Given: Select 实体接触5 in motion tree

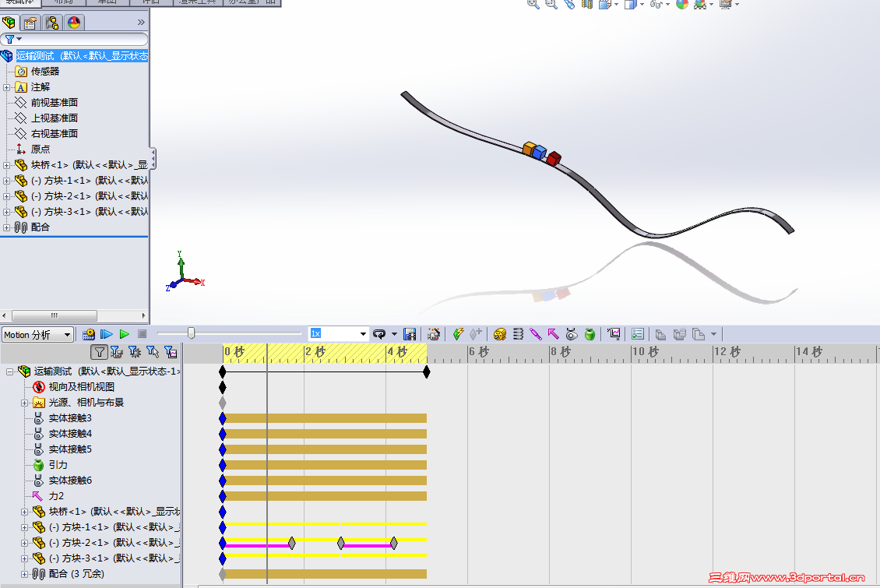Looking at the screenshot, I should [70, 449].
